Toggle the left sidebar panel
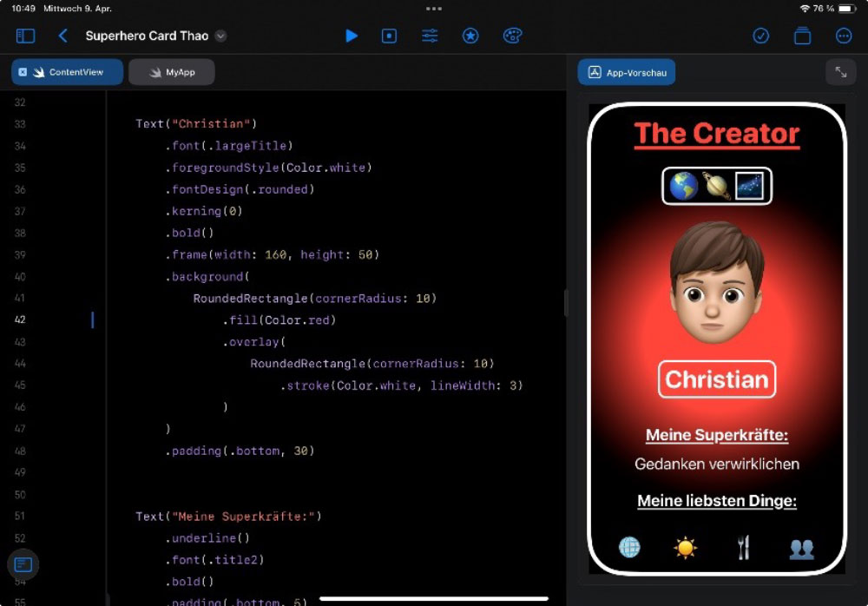 click(x=26, y=36)
